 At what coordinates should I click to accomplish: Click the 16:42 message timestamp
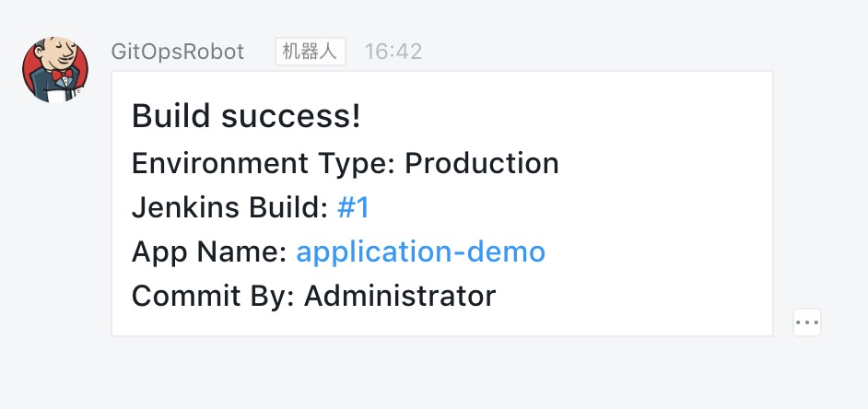(x=393, y=52)
